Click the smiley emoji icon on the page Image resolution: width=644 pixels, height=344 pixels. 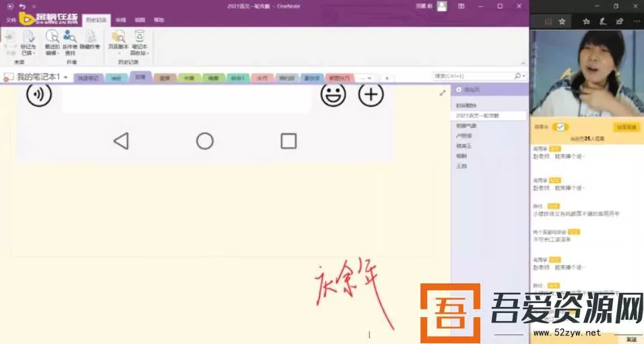pyautogui.click(x=333, y=95)
